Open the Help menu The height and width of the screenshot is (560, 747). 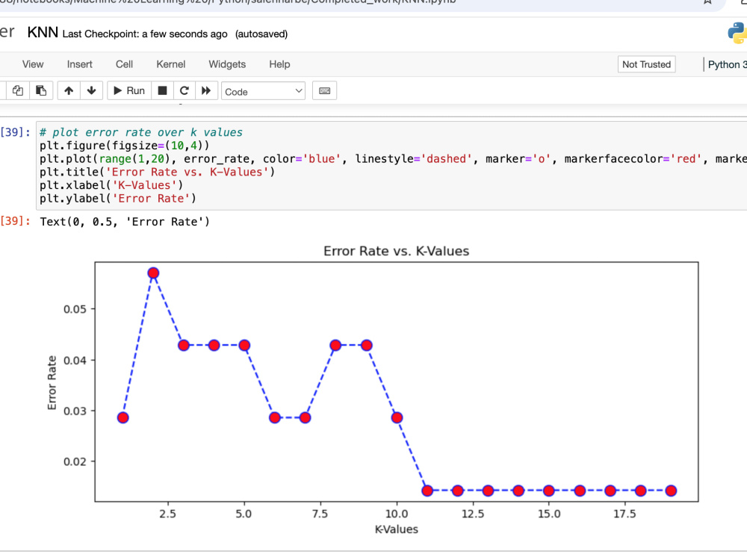(279, 64)
